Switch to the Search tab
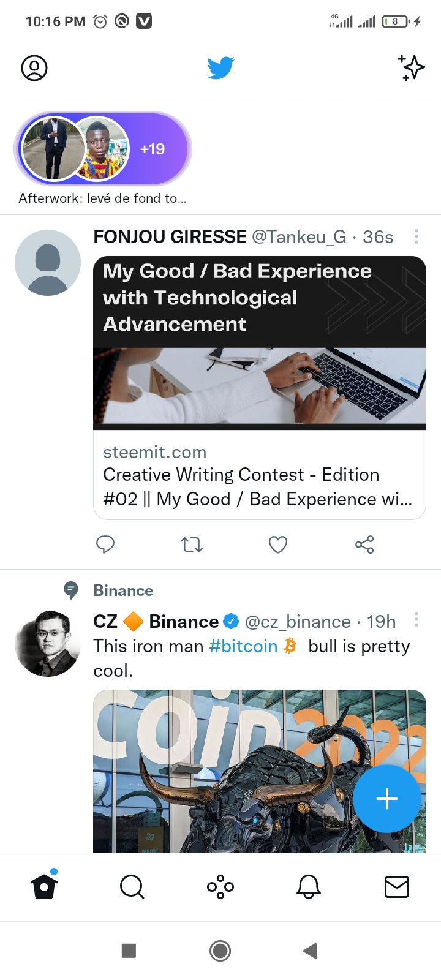Image resolution: width=441 pixels, height=980 pixels. click(x=132, y=886)
